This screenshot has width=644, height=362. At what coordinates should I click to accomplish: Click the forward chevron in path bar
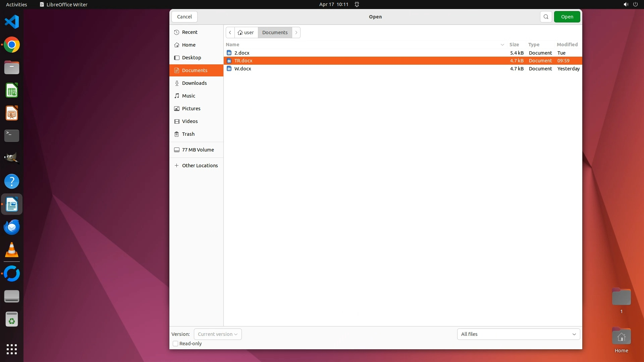pos(296,33)
